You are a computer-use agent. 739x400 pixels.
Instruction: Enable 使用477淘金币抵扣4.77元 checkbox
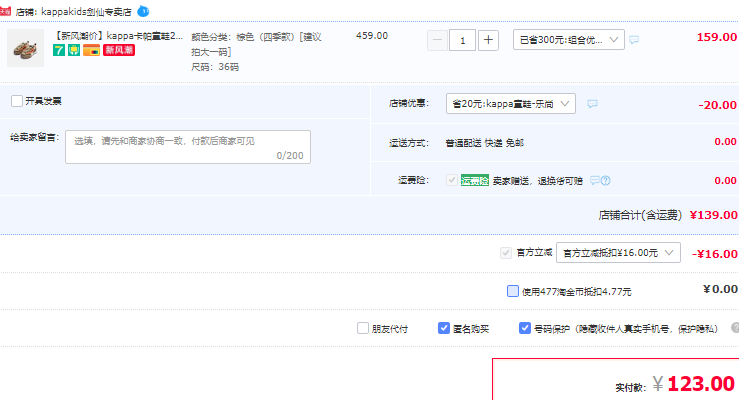click(513, 291)
